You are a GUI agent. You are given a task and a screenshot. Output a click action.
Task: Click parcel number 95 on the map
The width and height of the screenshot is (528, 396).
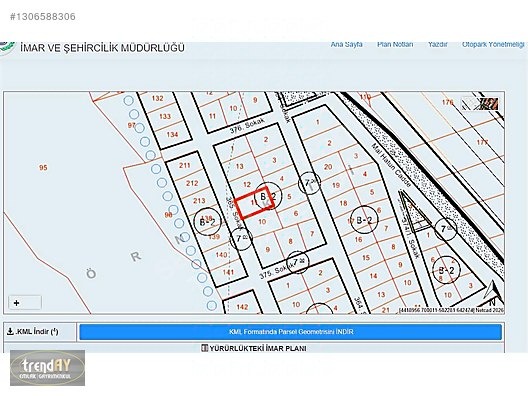(x=43, y=167)
